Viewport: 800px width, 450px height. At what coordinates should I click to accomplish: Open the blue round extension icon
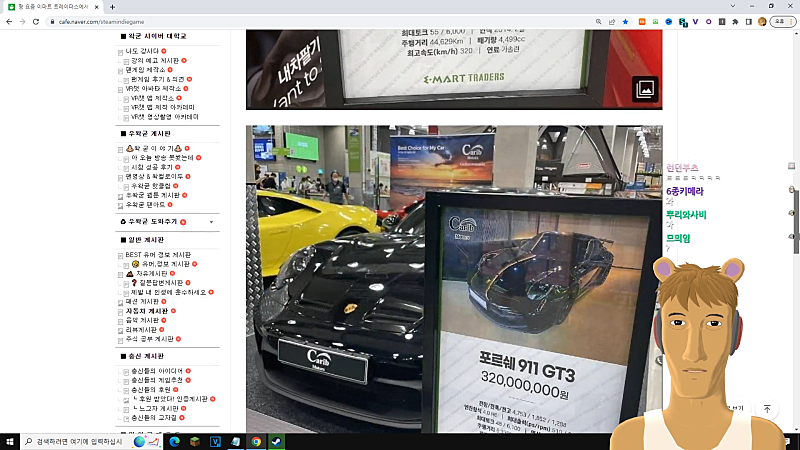click(668, 22)
